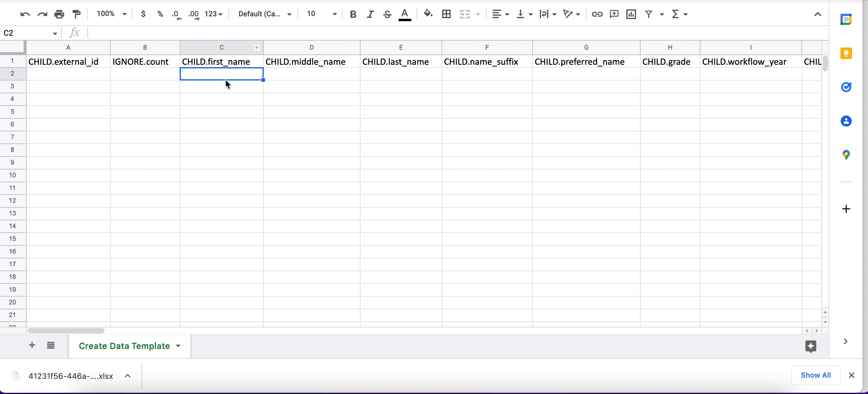Viewport: 868px width, 394px height.
Task: Open the all sheets list menu
Action: [51, 346]
